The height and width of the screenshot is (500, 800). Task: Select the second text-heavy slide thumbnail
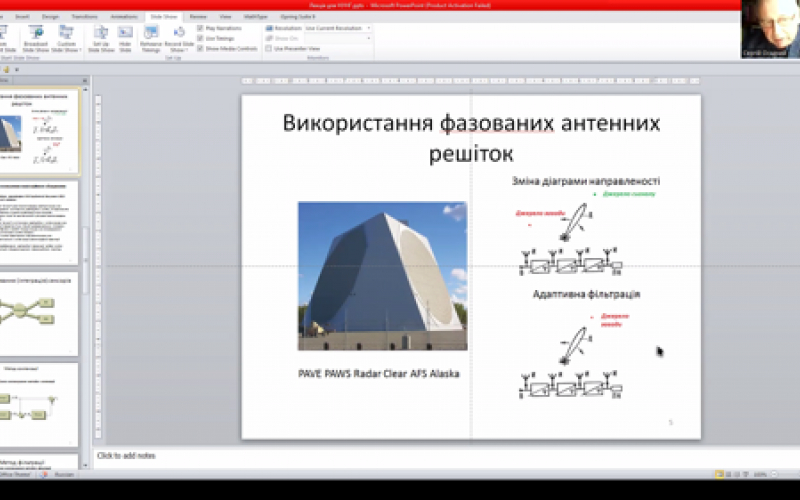[x=39, y=222]
